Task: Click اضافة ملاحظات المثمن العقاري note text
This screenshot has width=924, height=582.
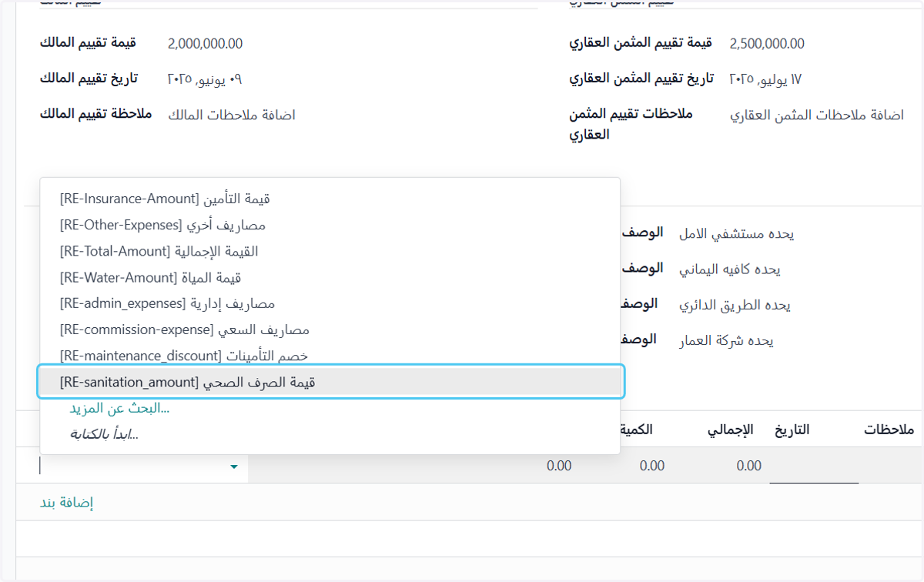Action: (x=817, y=115)
